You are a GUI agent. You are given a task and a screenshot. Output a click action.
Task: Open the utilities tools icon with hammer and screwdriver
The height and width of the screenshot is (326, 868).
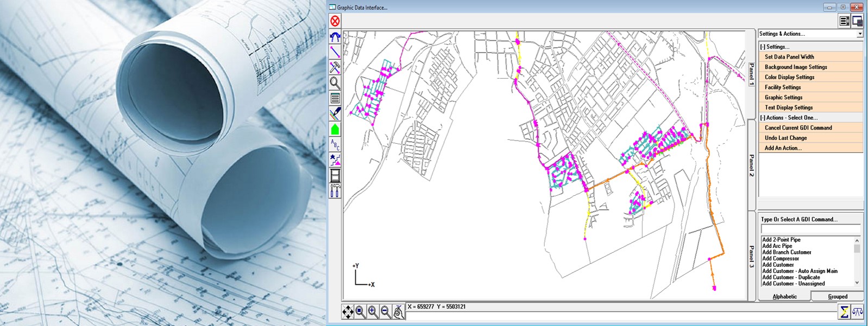(x=335, y=191)
